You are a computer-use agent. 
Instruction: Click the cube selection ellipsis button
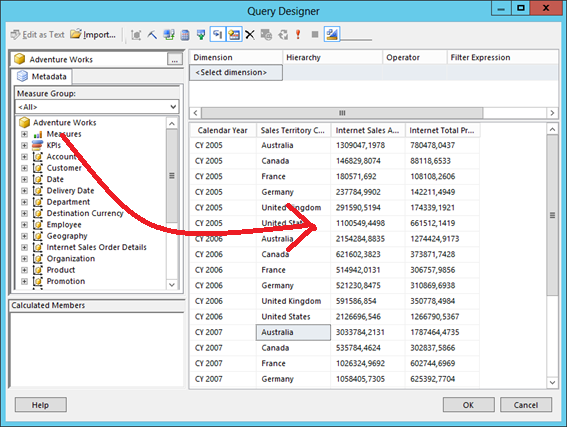tap(175, 59)
